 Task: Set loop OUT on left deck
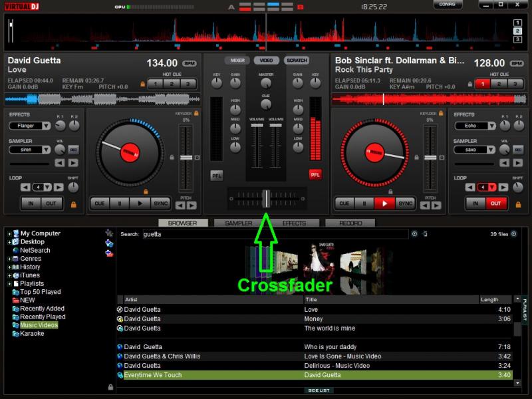pos(51,203)
